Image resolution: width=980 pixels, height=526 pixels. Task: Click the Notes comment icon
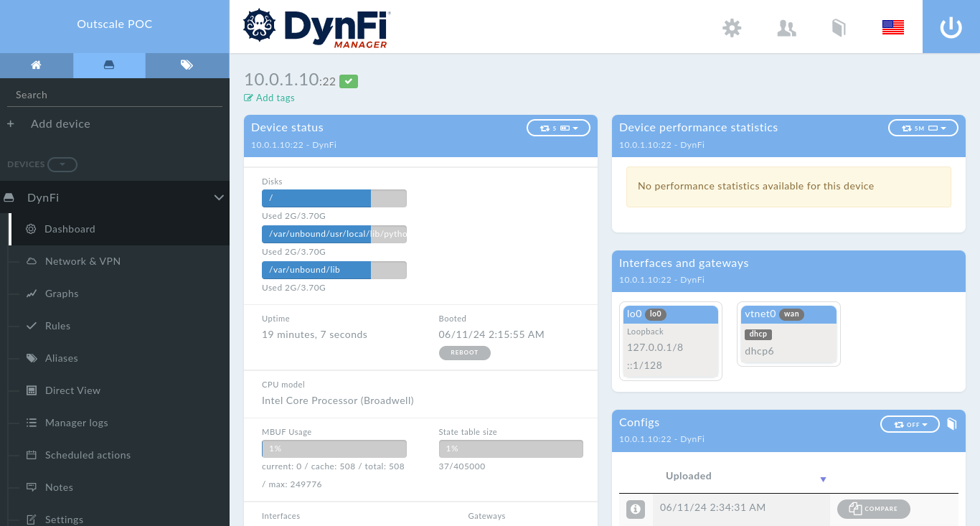coord(31,487)
